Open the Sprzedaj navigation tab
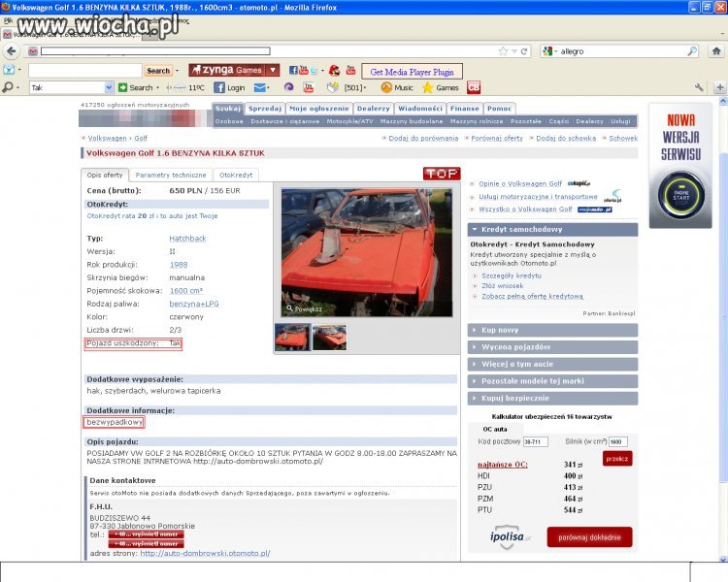This screenshot has width=728, height=582. [x=265, y=108]
